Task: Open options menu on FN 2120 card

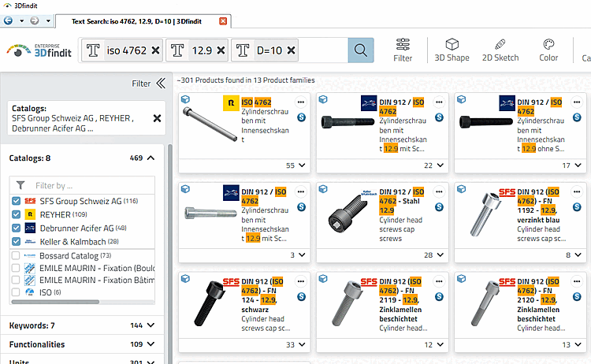Action: 577,281
